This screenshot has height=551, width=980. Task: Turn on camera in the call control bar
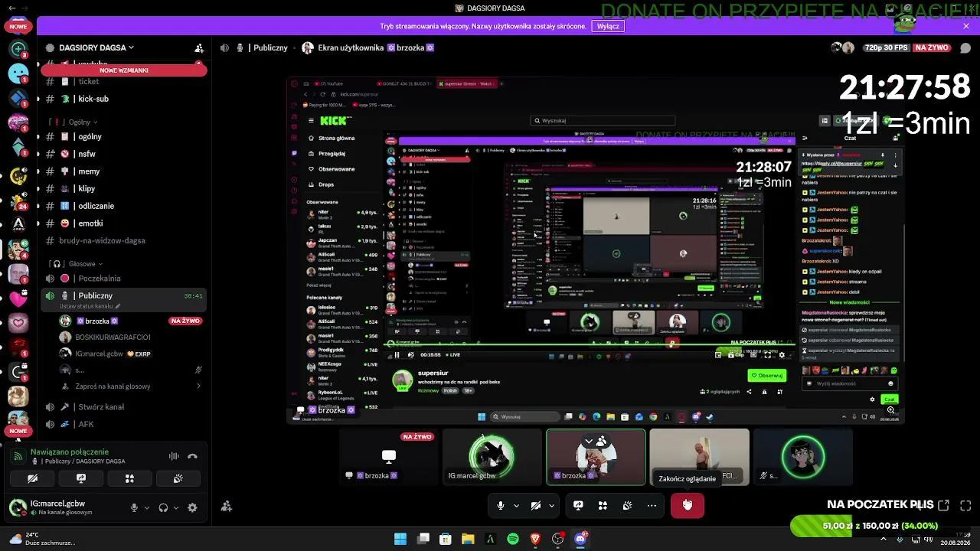click(536, 505)
